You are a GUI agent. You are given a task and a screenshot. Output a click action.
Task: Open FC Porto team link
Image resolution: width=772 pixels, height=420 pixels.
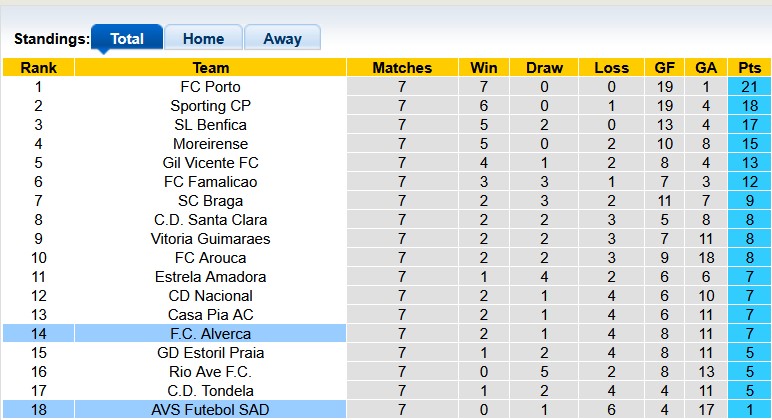pos(210,87)
